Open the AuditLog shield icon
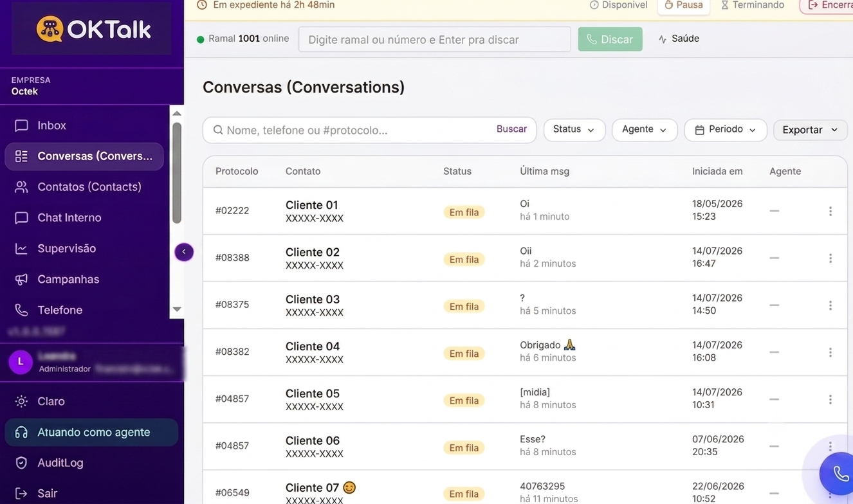Image resolution: width=853 pixels, height=504 pixels. point(21,463)
